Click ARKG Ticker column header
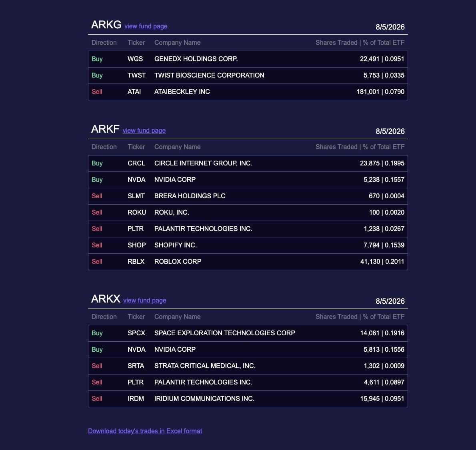The height and width of the screenshot is (450, 476). click(x=136, y=42)
